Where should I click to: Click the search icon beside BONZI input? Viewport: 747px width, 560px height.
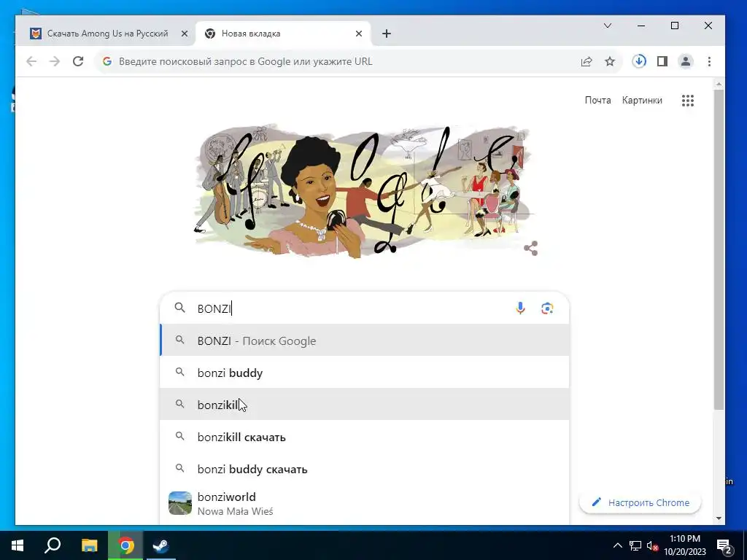(179, 308)
